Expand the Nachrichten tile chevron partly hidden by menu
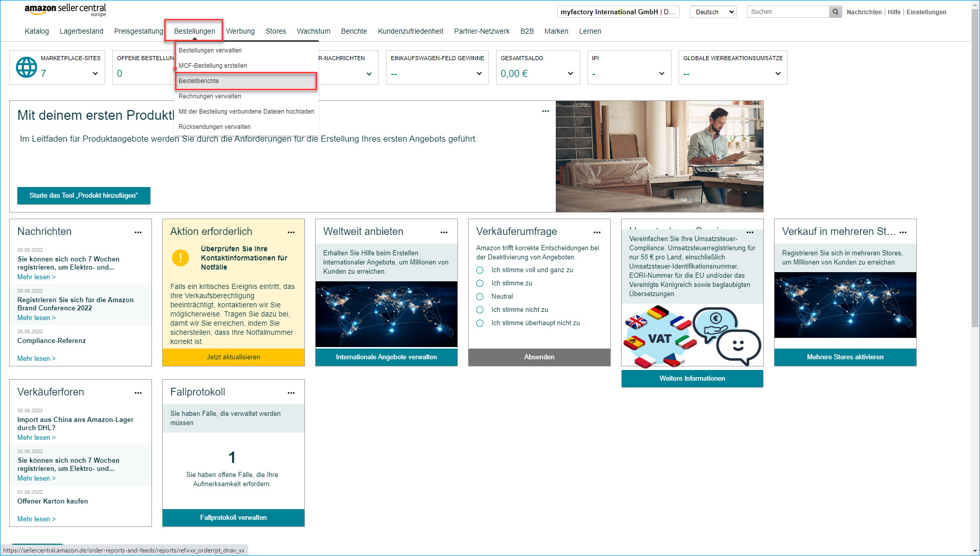The image size is (980, 556). point(369,74)
